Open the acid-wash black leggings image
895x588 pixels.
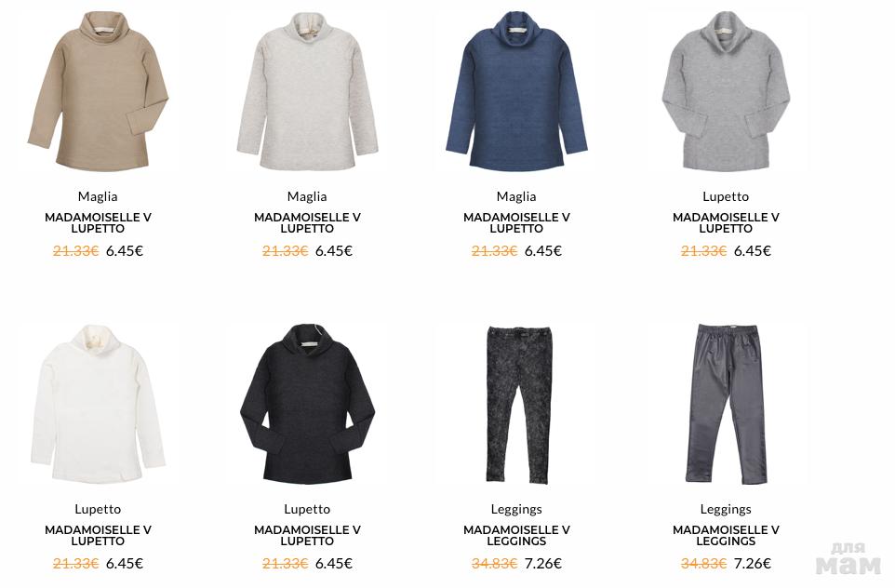pyautogui.click(x=517, y=404)
